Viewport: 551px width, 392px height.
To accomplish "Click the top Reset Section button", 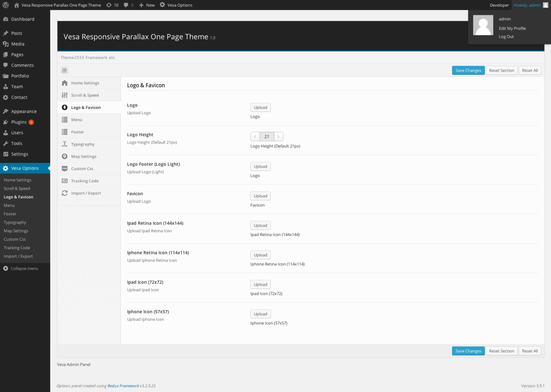I will pos(501,71).
